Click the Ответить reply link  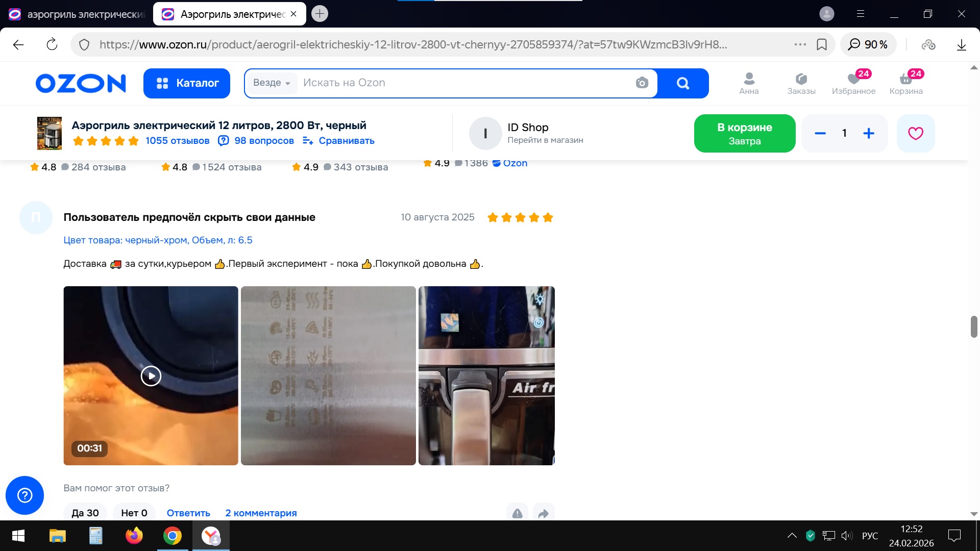point(188,513)
